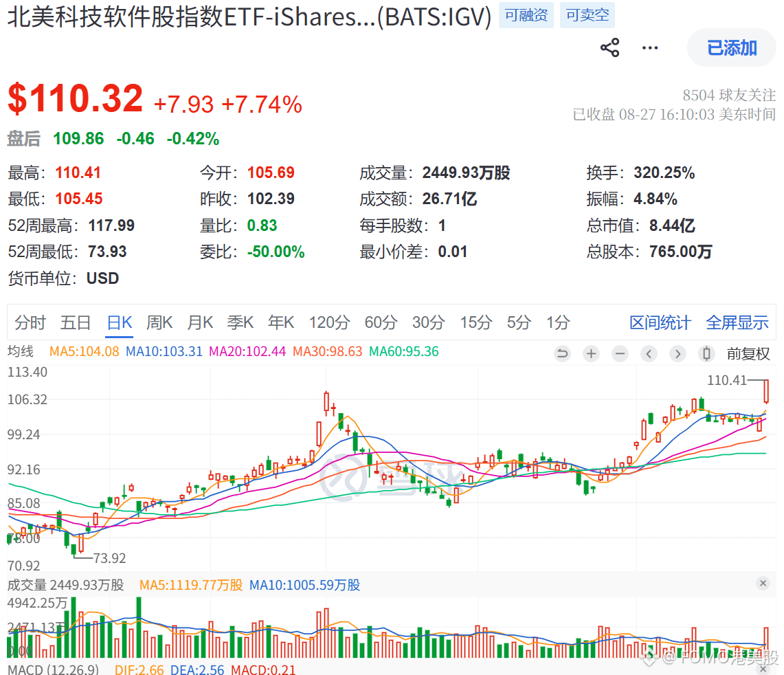The width and height of the screenshot is (784, 675).
Task: Switch to the 分时 chart tab
Action: point(30,322)
